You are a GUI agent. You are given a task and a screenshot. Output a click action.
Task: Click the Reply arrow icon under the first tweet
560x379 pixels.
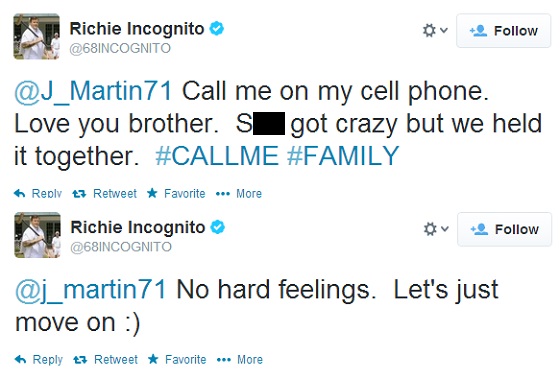[20, 194]
